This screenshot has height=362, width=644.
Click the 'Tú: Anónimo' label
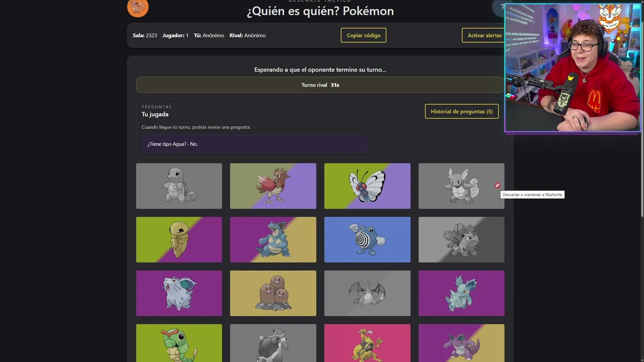(x=209, y=36)
